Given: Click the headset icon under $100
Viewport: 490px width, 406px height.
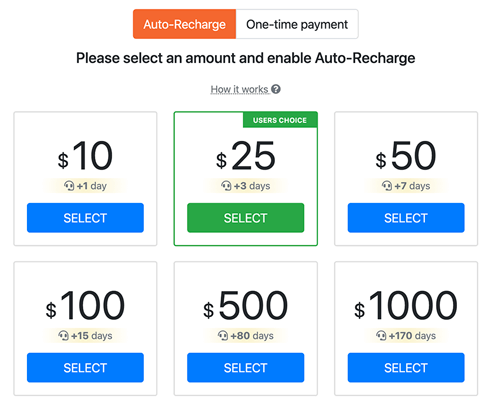Looking at the screenshot, I should point(63,335).
